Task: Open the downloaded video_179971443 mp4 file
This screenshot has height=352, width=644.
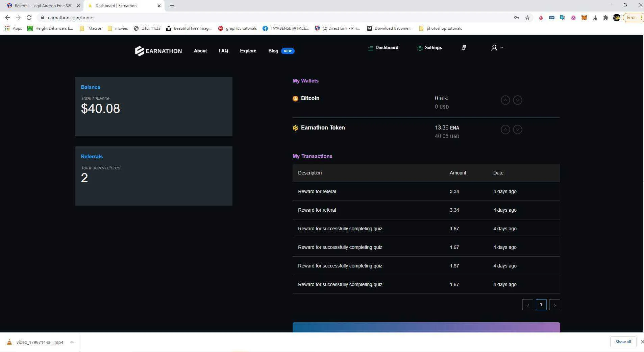Action: pos(36,342)
